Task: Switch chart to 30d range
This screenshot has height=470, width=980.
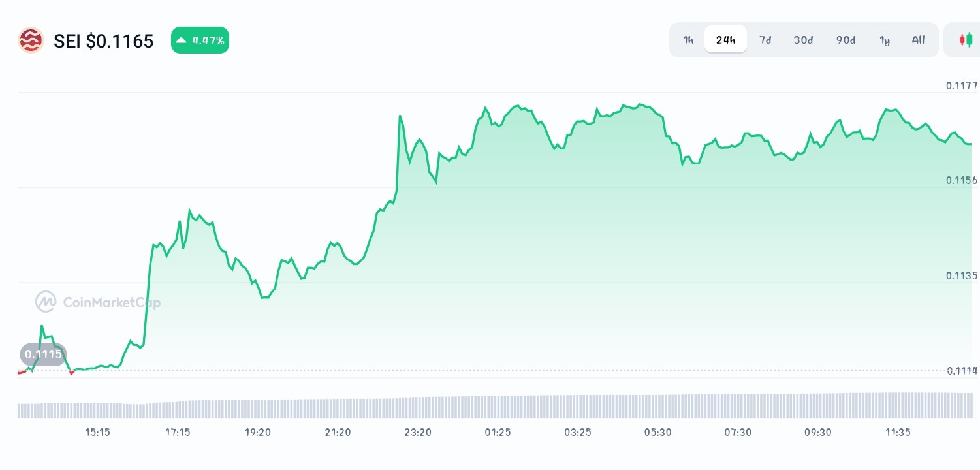Action: tap(803, 40)
